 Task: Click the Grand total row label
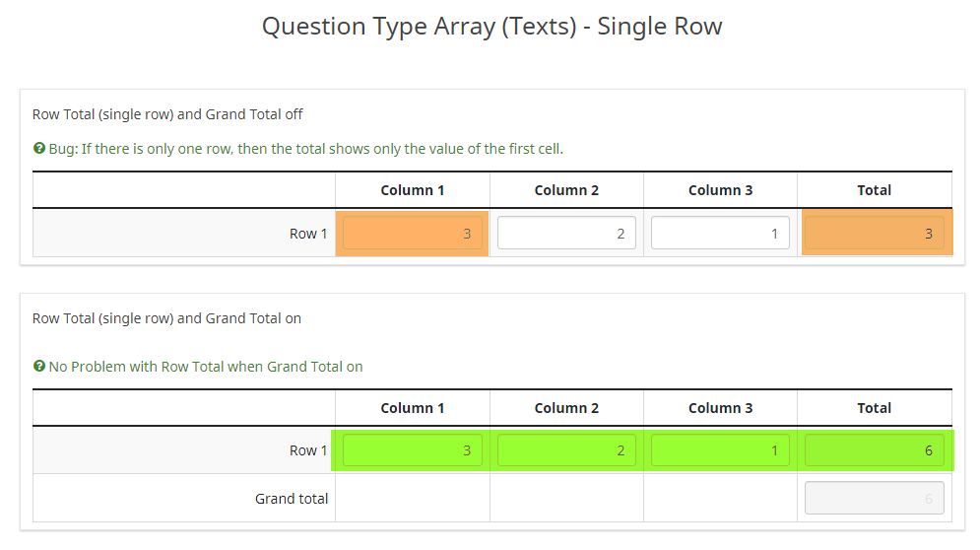[x=292, y=499]
